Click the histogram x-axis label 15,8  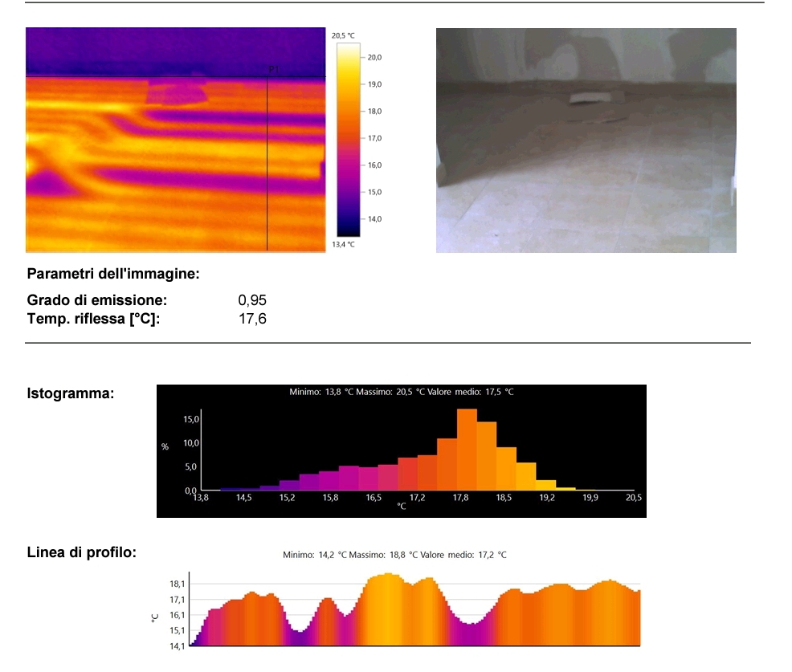(x=330, y=498)
